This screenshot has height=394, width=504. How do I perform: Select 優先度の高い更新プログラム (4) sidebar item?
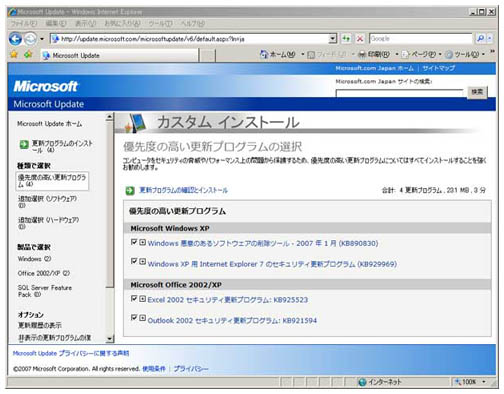point(52,181)
